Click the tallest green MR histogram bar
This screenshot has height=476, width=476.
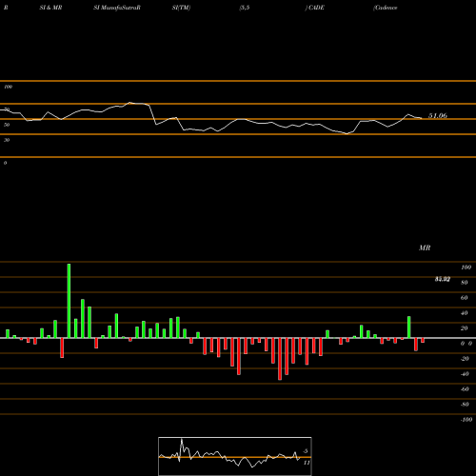69,301
